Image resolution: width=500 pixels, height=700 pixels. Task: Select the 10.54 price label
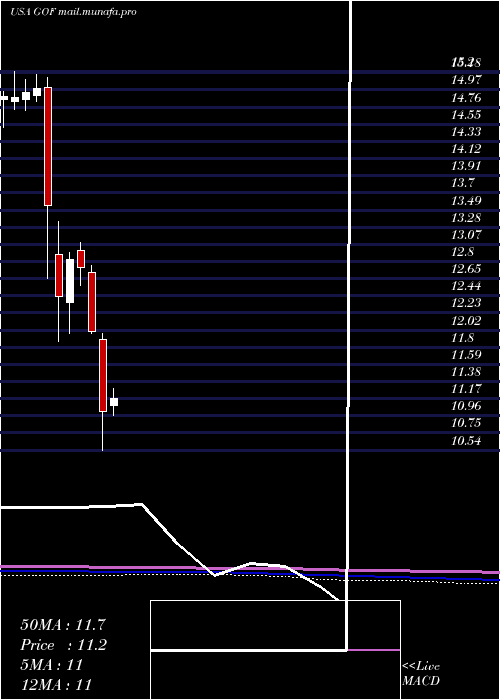pyautogui.click(x=467, y=442)
